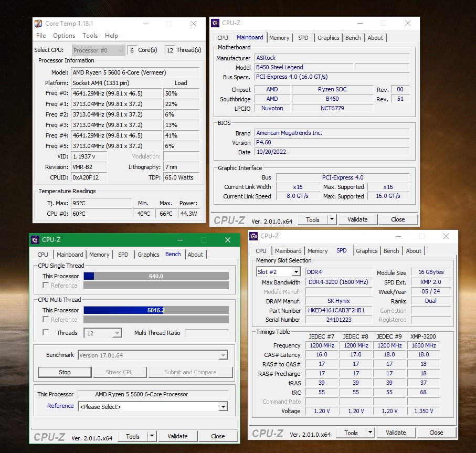
Task: Click CPU #0 60°C temperature reading
Action: click(101, 214)
